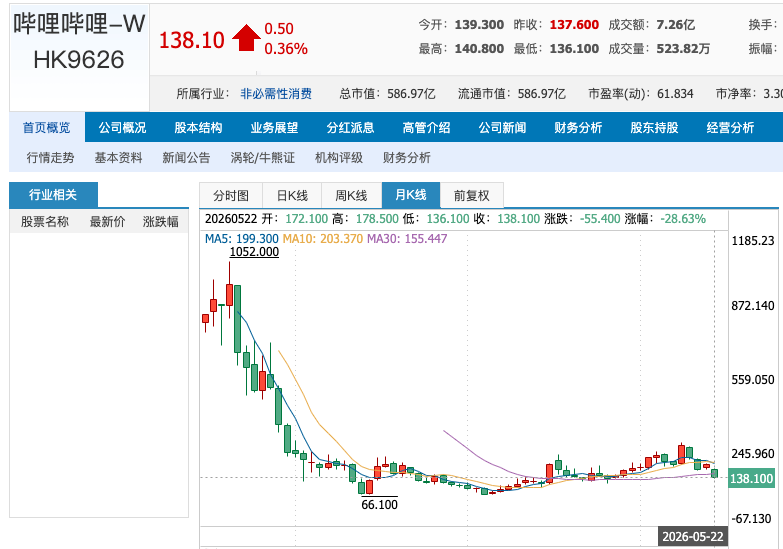Switch chart to 日K线
Screen dimensions: 783x549
pyautogui.click(x=292, y=195)
